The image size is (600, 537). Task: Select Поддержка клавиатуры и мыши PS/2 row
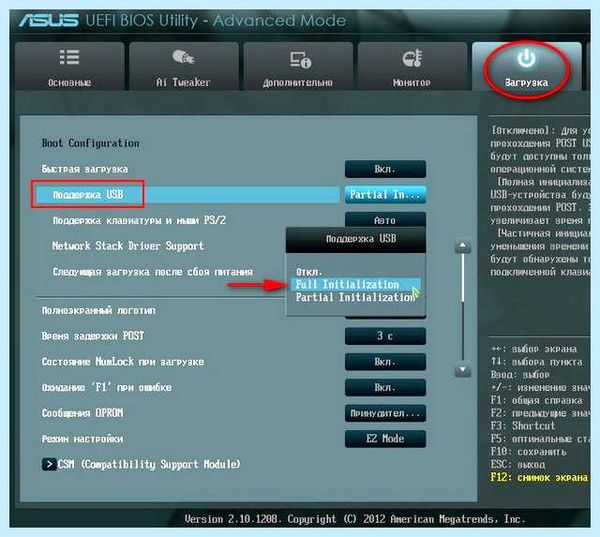click(139, 220)
